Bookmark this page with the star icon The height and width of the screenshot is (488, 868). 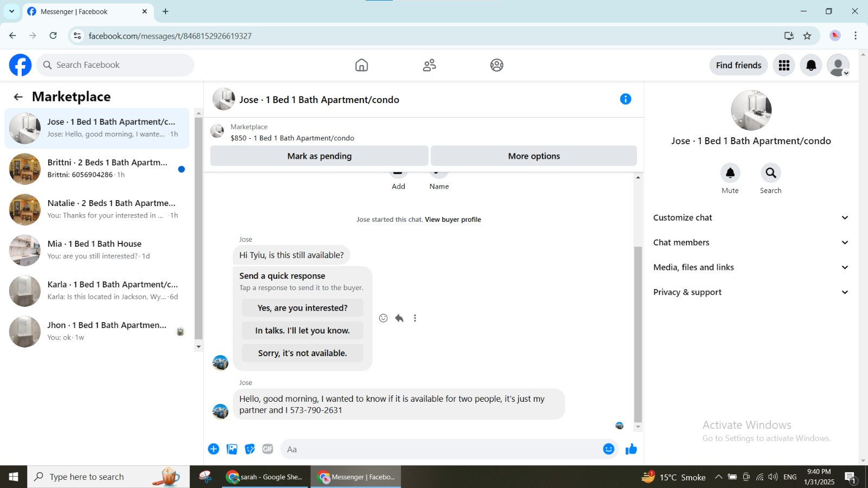click(x=807, y=36)
